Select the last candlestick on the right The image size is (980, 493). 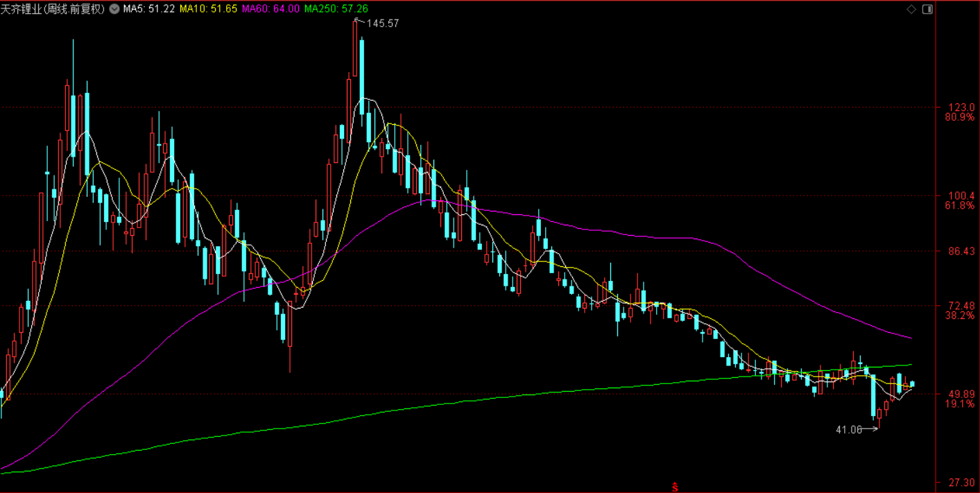tap(912, 383)
